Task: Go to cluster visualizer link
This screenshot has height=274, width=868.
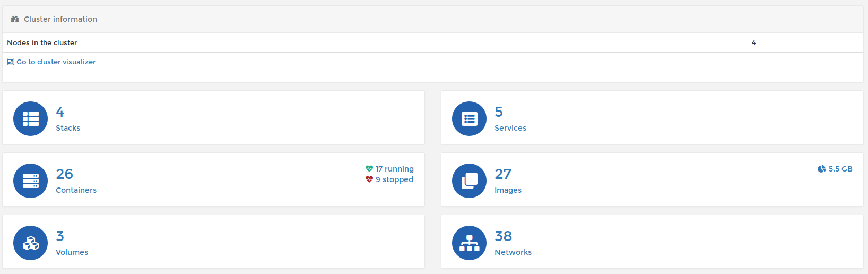Action: point(56,62)
